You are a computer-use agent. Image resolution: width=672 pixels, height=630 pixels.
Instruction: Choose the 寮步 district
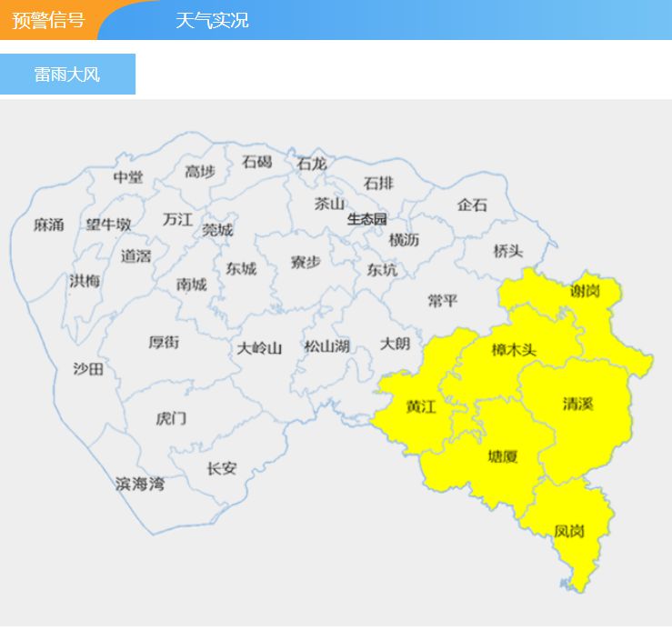(306, 262)
